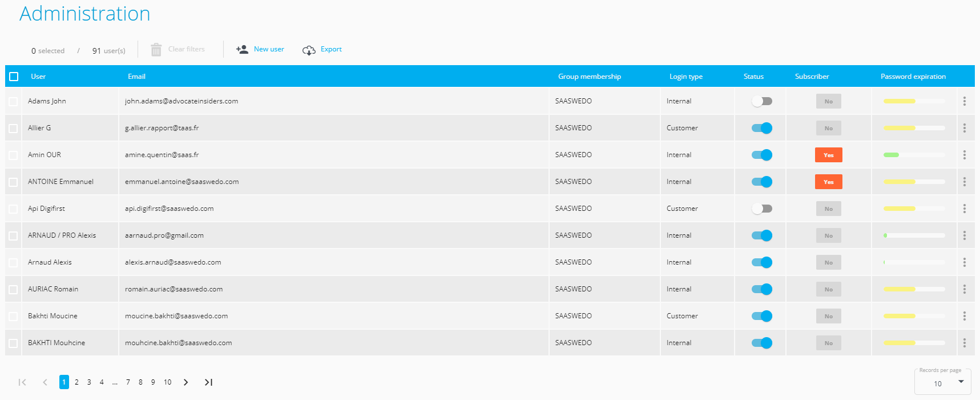The width and height of the screenshot is (980, 400).
Task: Go to page 2 of the user list
Action: click(x=76, y=382)
